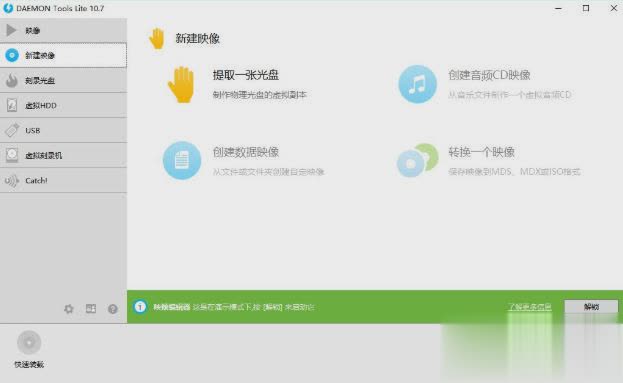Choose the 创建数据映像 document icon option
The image size is (623, 383).
click(182, 161)
